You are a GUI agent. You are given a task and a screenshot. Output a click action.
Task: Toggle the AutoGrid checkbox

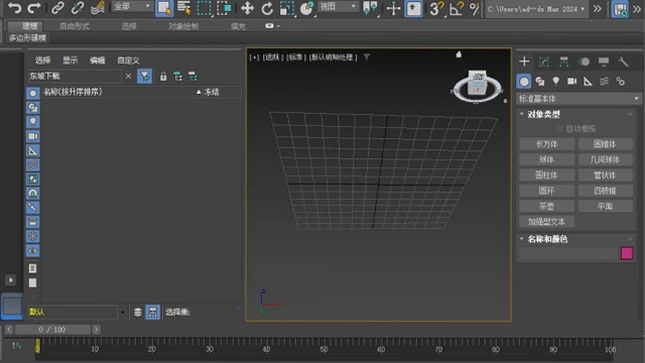click(x=559, y=129)
